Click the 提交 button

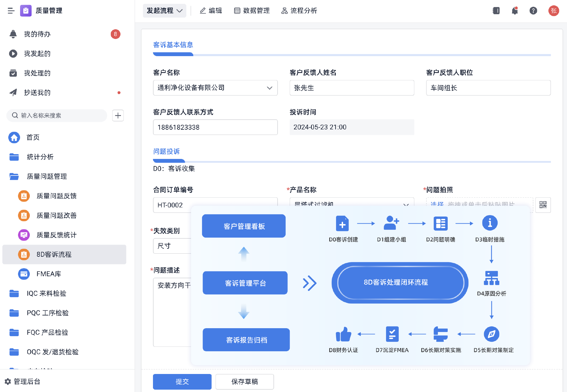[182, 381]
